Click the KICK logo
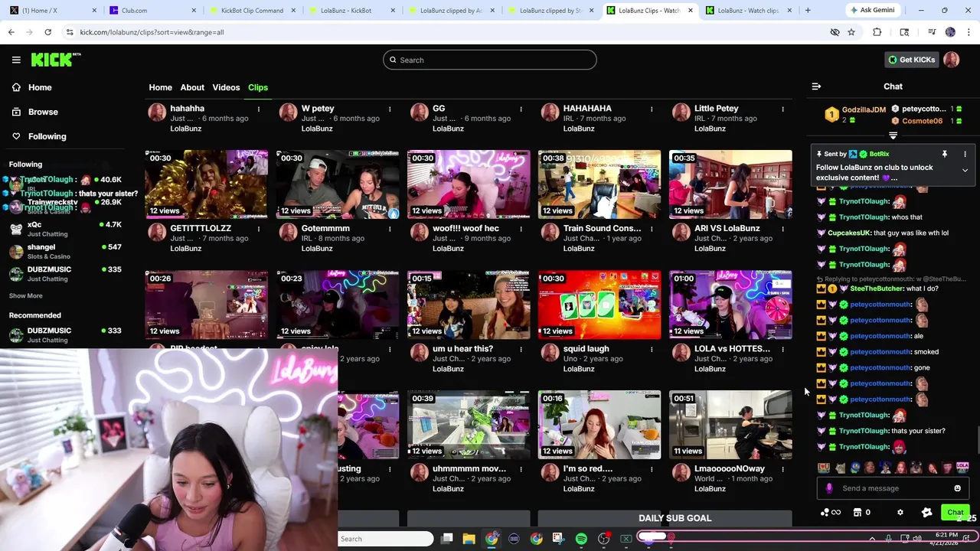 point(56,60)
